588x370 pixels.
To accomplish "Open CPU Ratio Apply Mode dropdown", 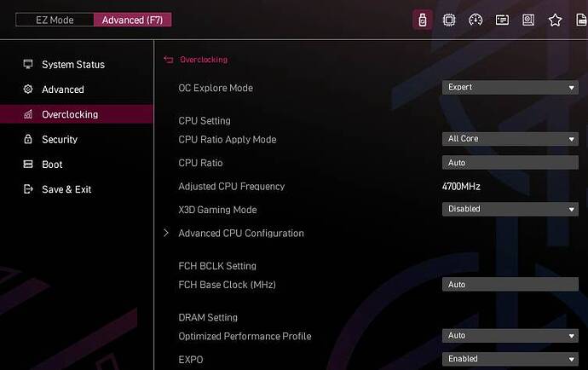I will (x=510, y=139).
